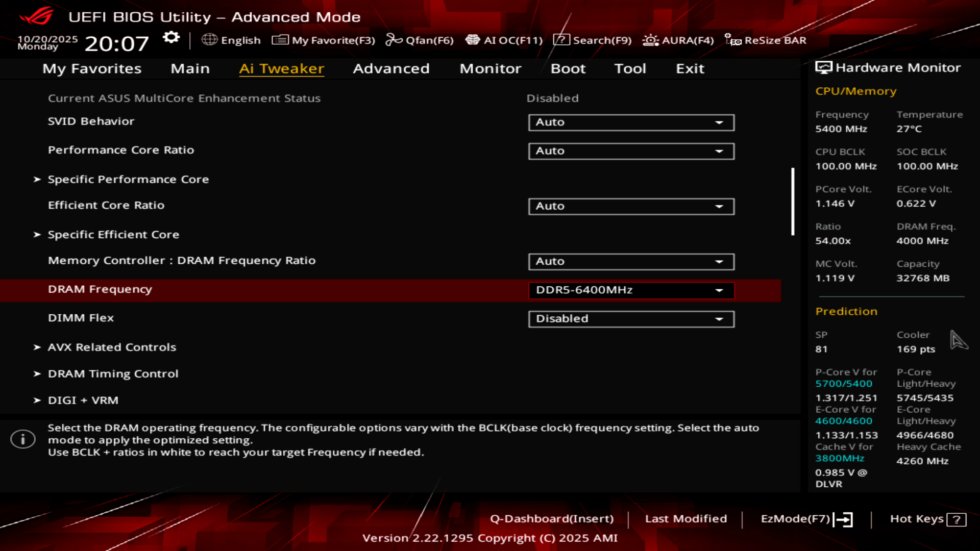
Task: Click the globe language icon
Action: [209, 40]
